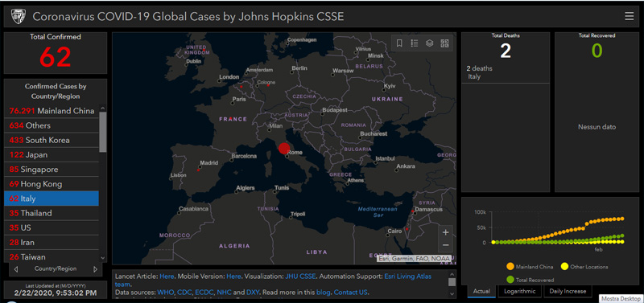Image resolution: width=644 pixels, height=303 pixels.
Task: Open the bookmarks icon on the map
Action: (x=399, y=43)
